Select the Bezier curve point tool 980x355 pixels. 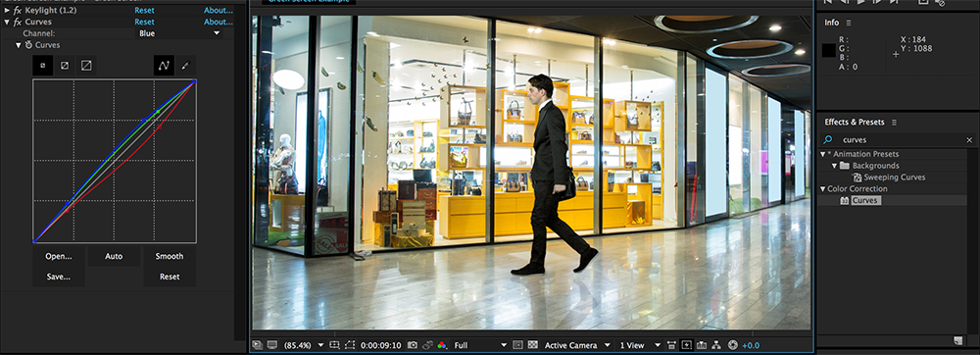pos(164,65)
